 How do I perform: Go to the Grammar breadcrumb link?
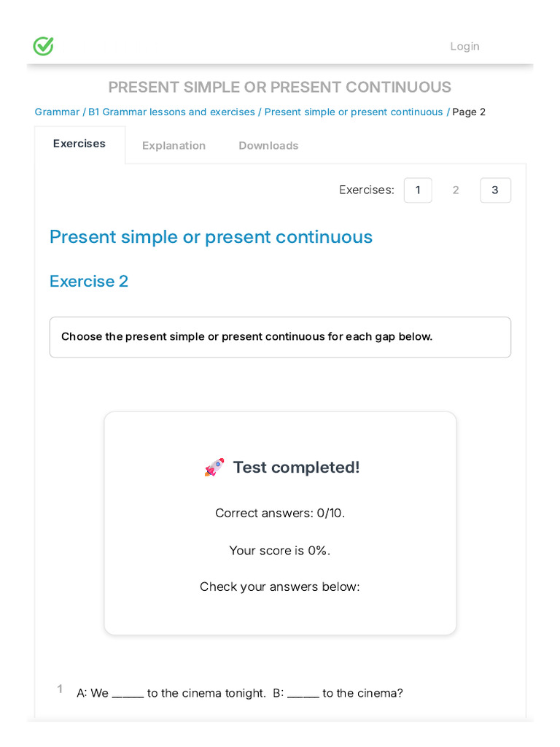(57, 112)
